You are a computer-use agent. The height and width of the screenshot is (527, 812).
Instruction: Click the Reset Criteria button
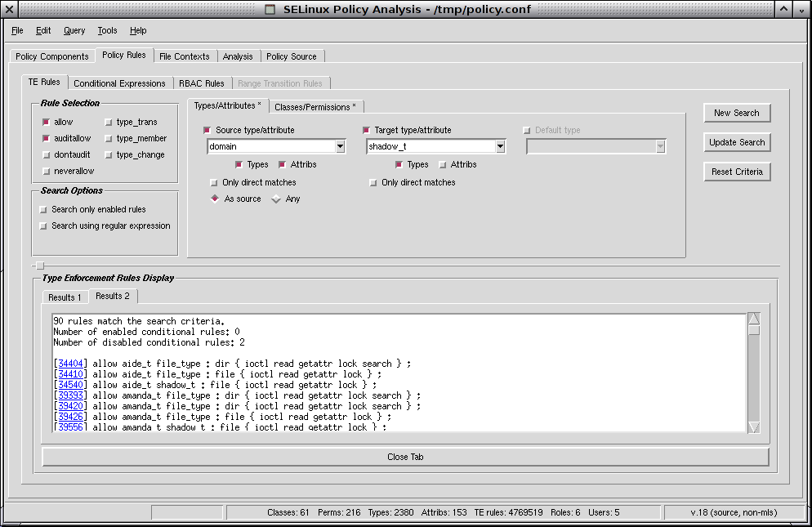737,172
